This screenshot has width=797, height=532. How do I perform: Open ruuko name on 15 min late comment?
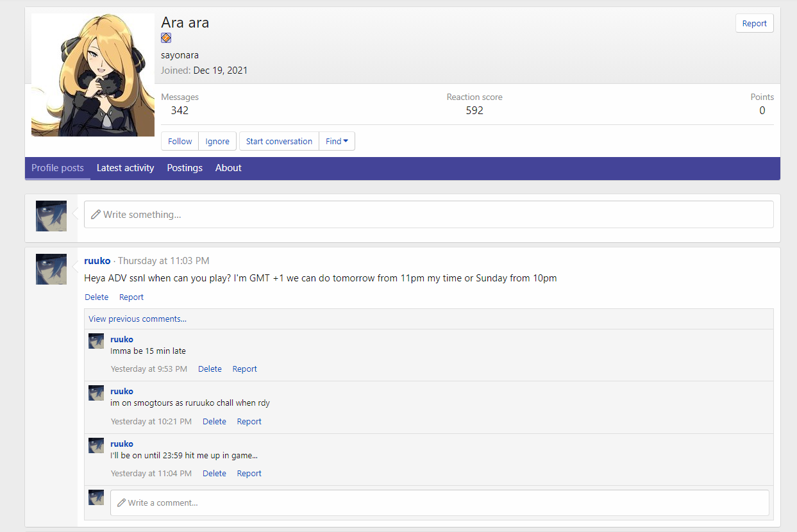[122, 339]
